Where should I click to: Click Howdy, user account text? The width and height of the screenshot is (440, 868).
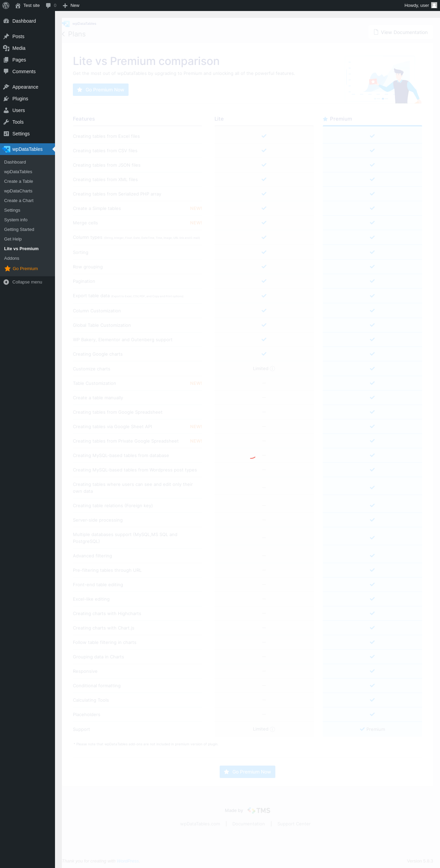point(417,5)
